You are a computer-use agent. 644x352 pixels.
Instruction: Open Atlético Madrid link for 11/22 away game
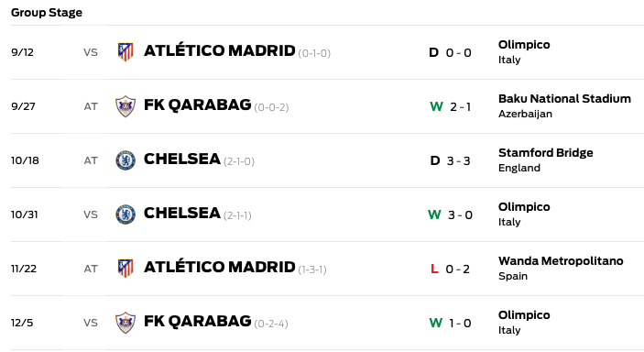click(219, 268)
